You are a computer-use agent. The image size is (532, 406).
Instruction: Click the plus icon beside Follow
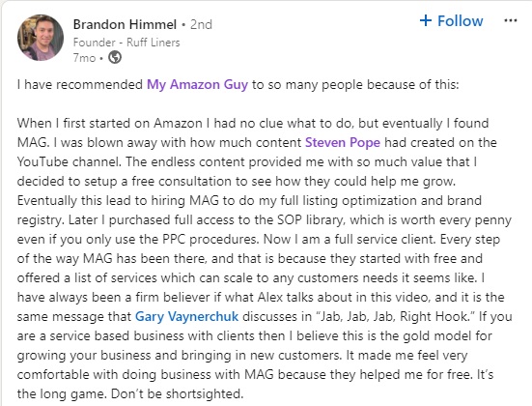click(426, 20)
